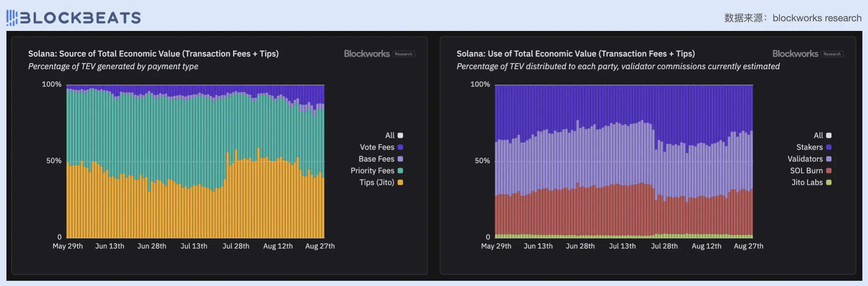
Task: Hide the SOL Burn series
Action: [810, 171]
